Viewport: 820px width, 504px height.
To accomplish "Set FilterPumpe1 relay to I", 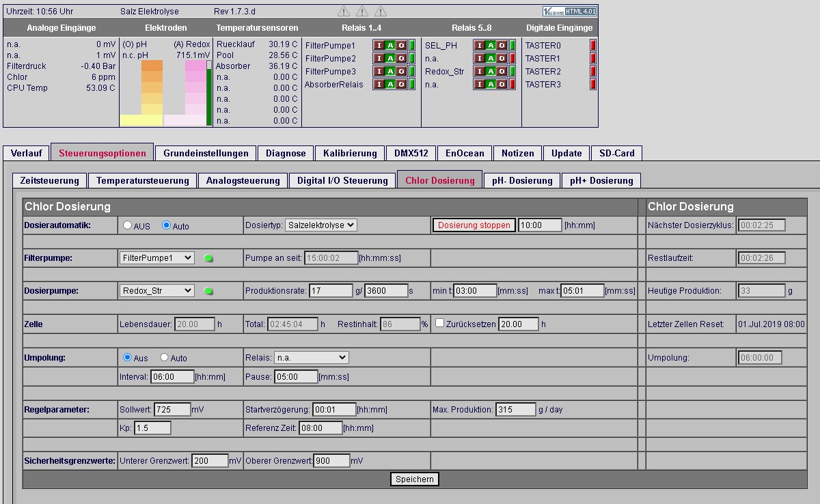I will (379, 45).
